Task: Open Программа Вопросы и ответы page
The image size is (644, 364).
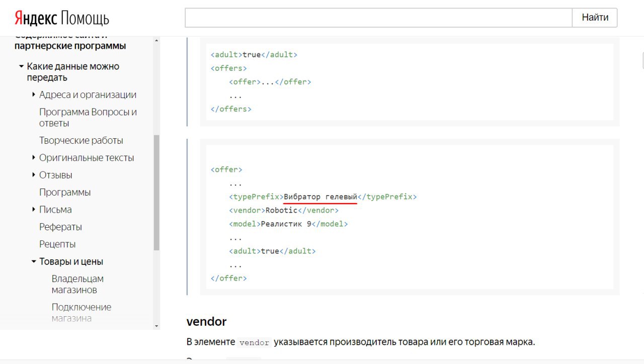Action: pos(88,118)
